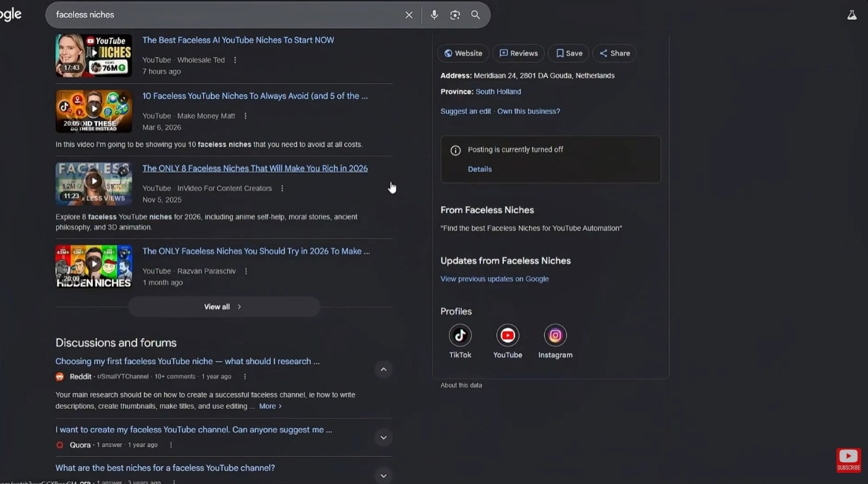This screenshot has width=868, height=484.
Task: Play the Wholesale Ted 17:43 video thumbnail
Action: tap(94, 56)
